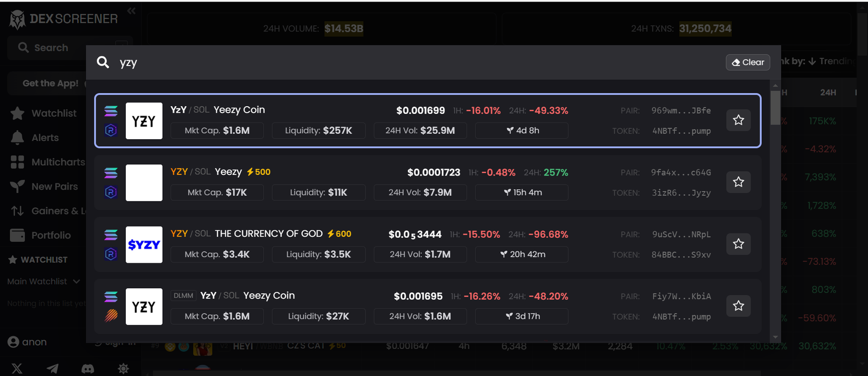Image resolution: width=868 pixels, height=376 pixels.
Task: Click the Liquidity: $257K box
Action: pyautogui.click(x=318, y=131)
